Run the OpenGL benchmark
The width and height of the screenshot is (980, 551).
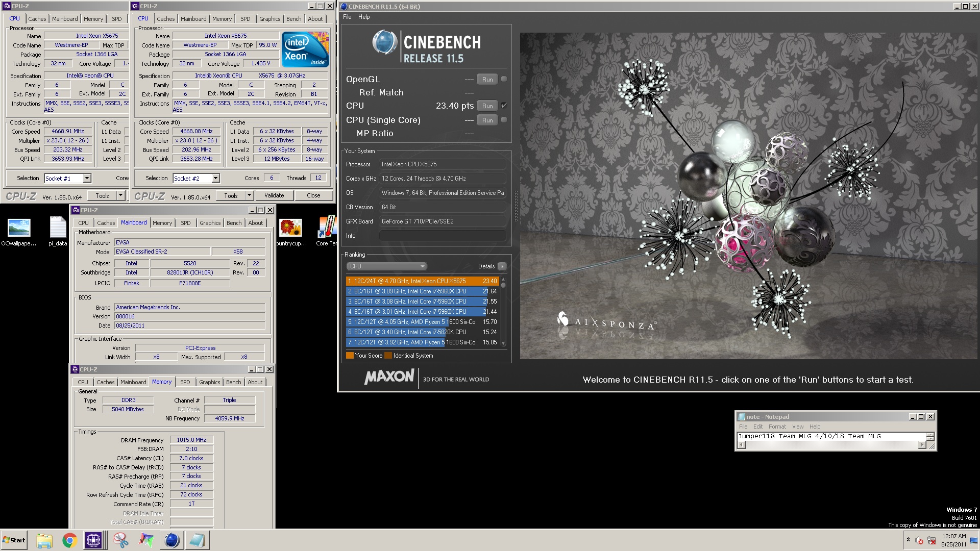(x=487, y=79)
